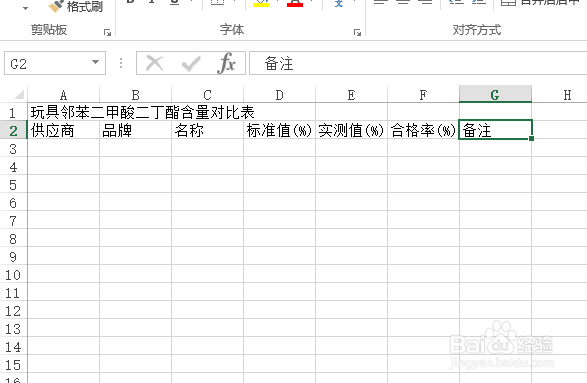587x383 pixels.
Task: Open the Name Box dropdown arrow
Action: pyautogui.click(x=95, y=62)
